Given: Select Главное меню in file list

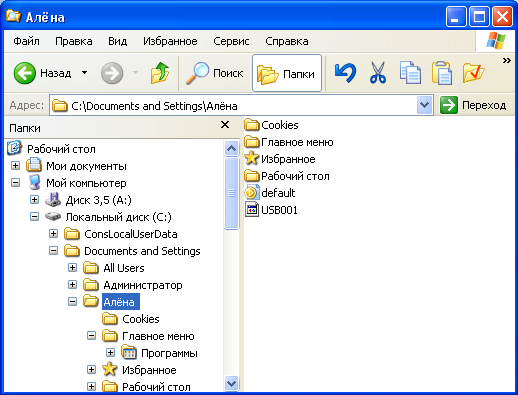Looking at the screenshot, I should [x=289, y=142].
